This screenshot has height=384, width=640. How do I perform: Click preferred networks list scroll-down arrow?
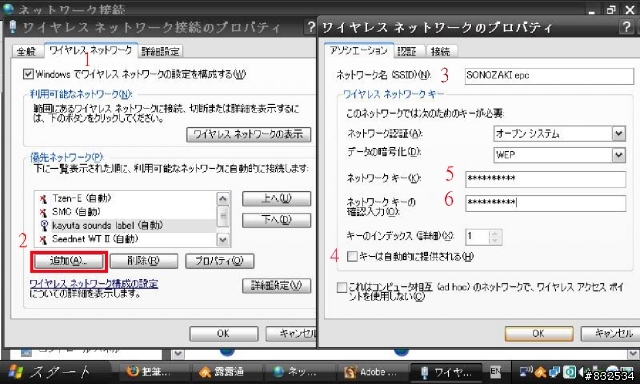223,240
